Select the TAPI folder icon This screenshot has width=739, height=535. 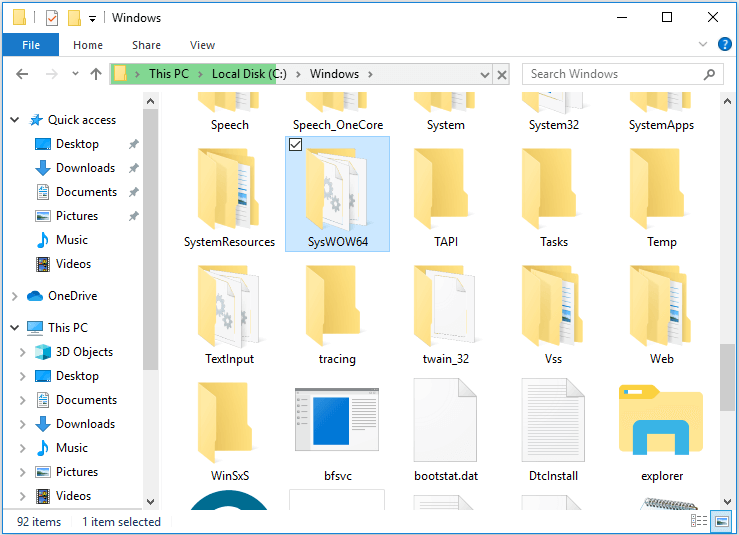pyautogui.click(x=441, y=189)
